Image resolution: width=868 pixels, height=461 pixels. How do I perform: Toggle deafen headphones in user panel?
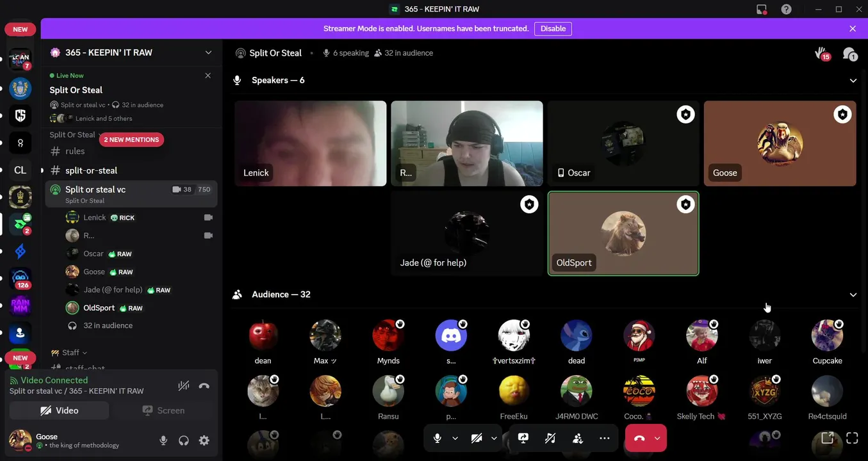(184, 441)
